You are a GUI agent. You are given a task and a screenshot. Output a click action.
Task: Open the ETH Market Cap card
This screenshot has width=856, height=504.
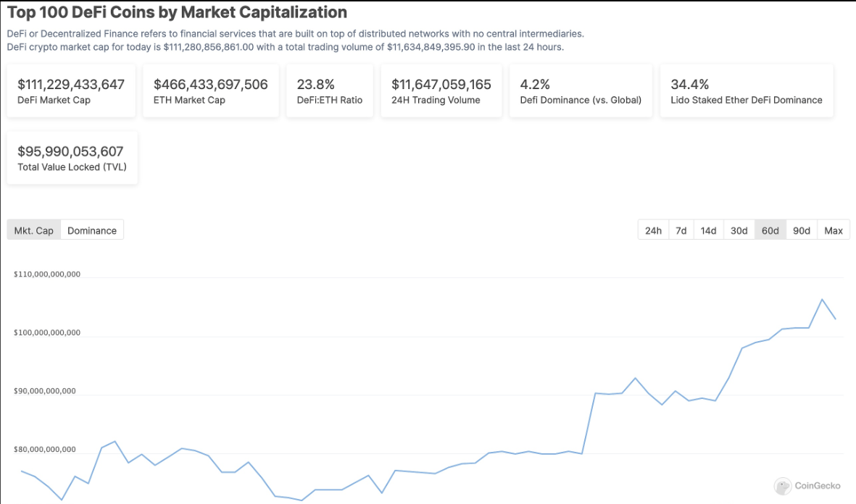pos(210,91)
